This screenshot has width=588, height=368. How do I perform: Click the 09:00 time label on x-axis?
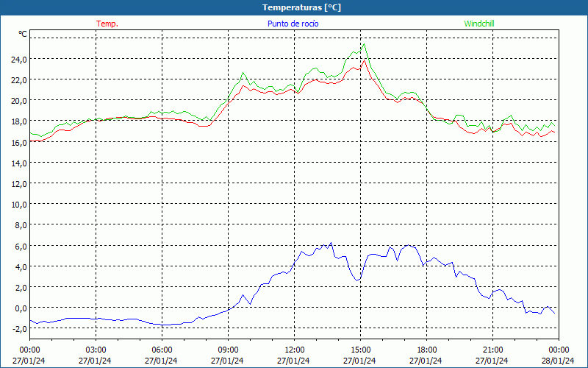click(228, 350)
